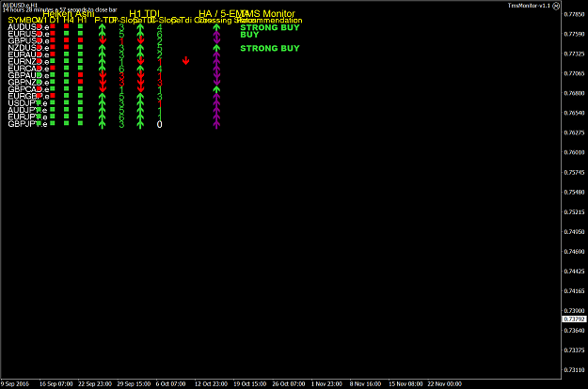Select the EURGBP.e symbol label
The width and height of the screenshot is (588, 389).
[x=28, y=96]
